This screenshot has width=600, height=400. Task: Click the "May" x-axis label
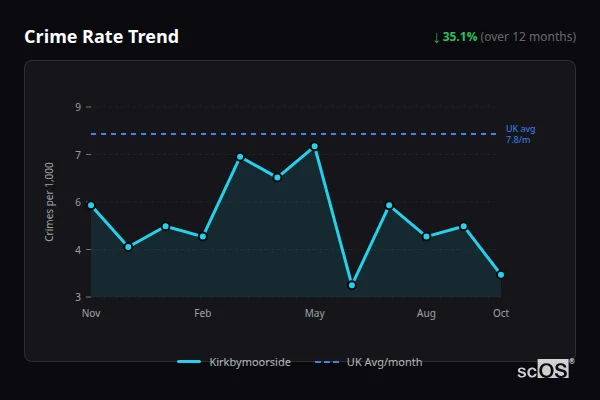(315, 313)
